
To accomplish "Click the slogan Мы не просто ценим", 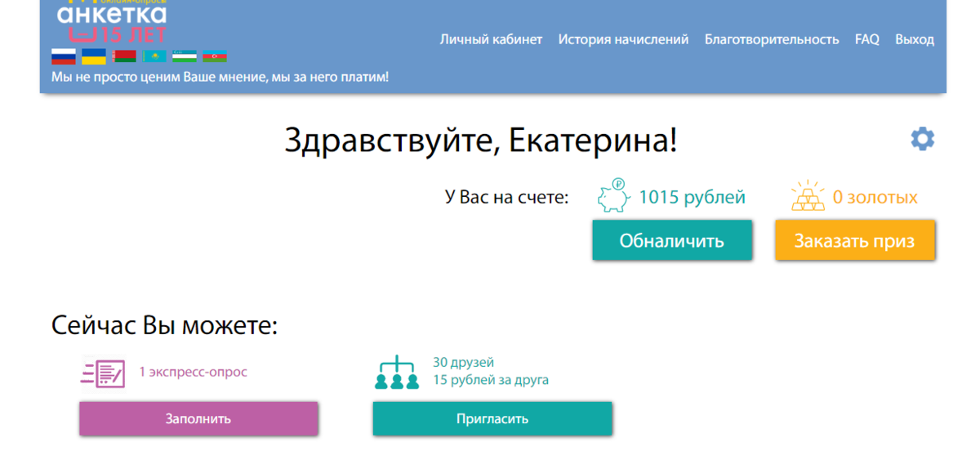I will click(x=220, y=77).
